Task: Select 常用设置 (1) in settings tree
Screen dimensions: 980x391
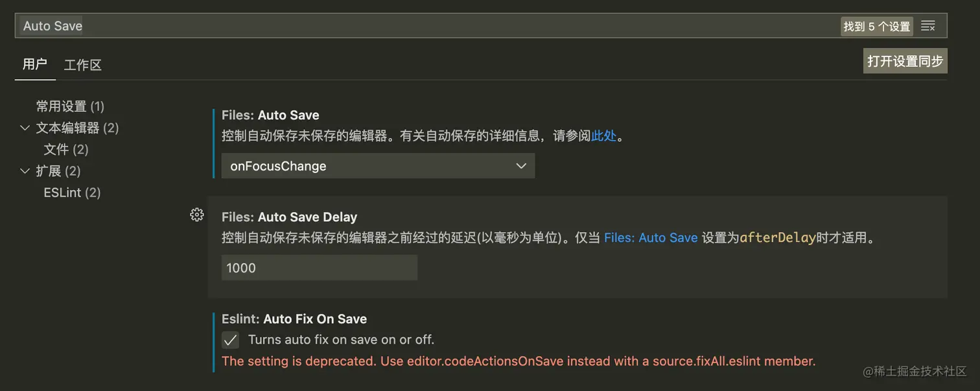Action: pyautogui.click(x=70, y=106)
